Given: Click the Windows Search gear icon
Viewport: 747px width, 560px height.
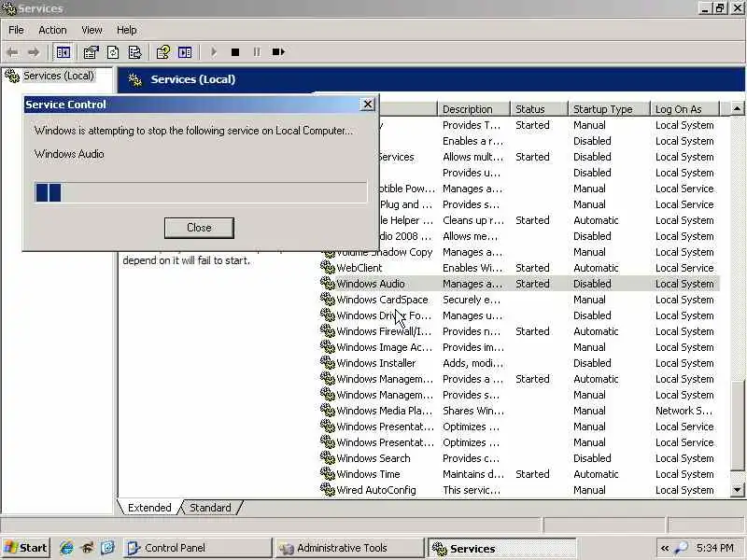Looking at the screenshot, I should click(x=328, y=457).
